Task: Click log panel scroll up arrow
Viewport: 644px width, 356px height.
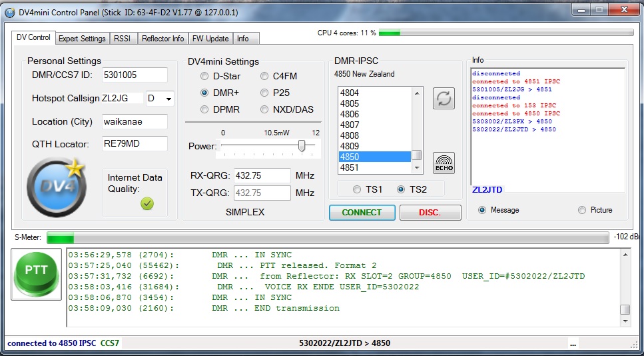Action: pyautogui.click(x=625, y=255)
